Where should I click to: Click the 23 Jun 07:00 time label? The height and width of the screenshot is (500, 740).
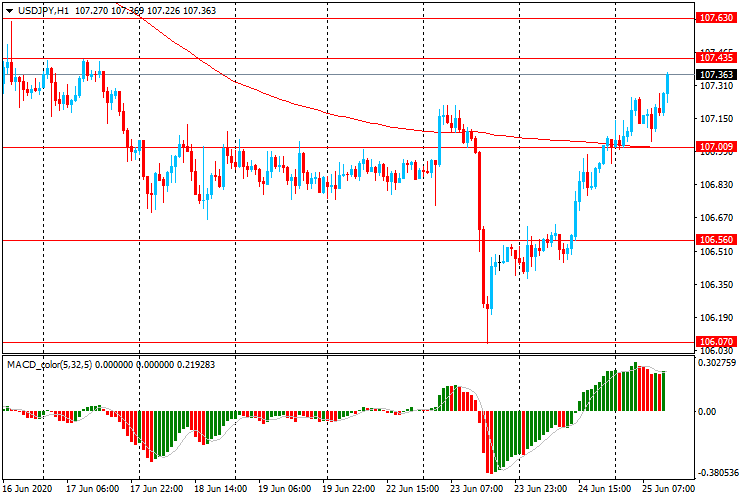pos(477,490)
